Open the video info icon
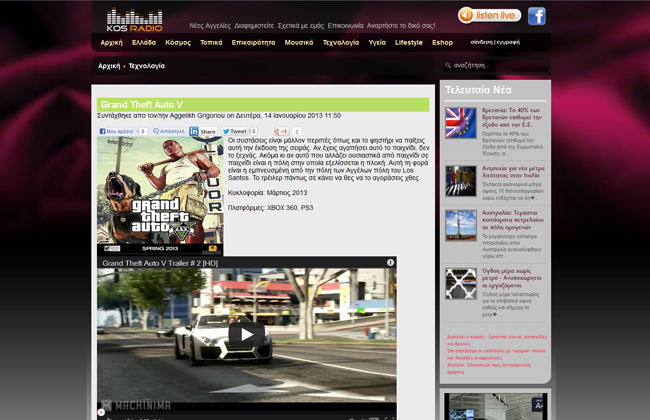Screen dimensions: 650x420 click(x=390, y=262)
